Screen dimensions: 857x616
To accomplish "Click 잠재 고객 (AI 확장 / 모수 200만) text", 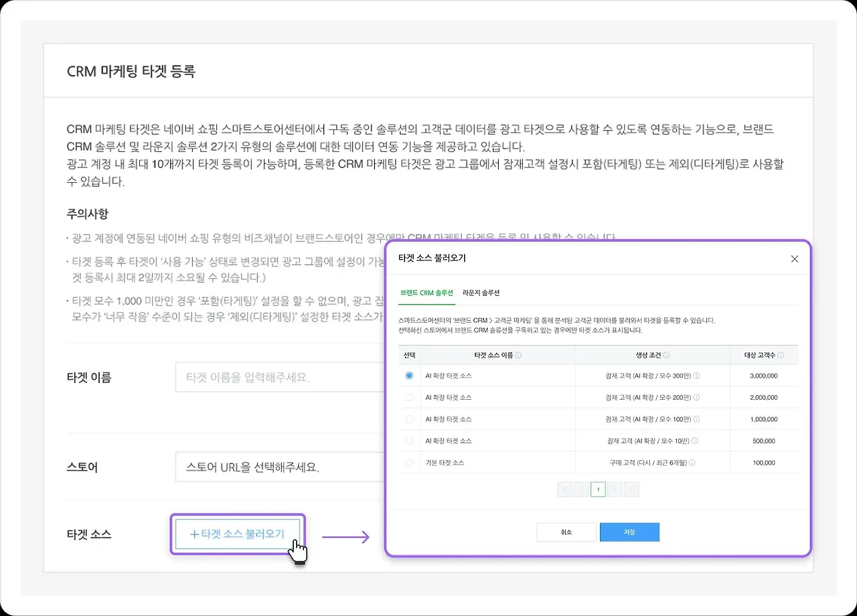I will 648,398.
